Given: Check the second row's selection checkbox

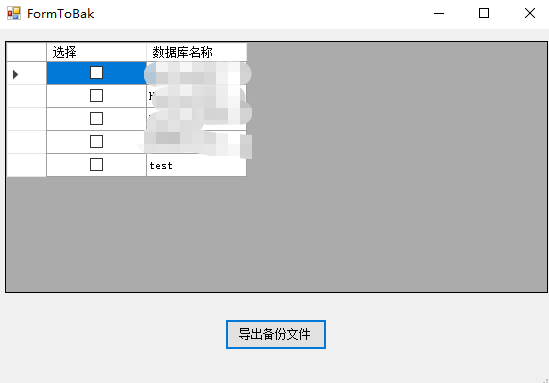Looking at the screenshot, I should 96,96.
